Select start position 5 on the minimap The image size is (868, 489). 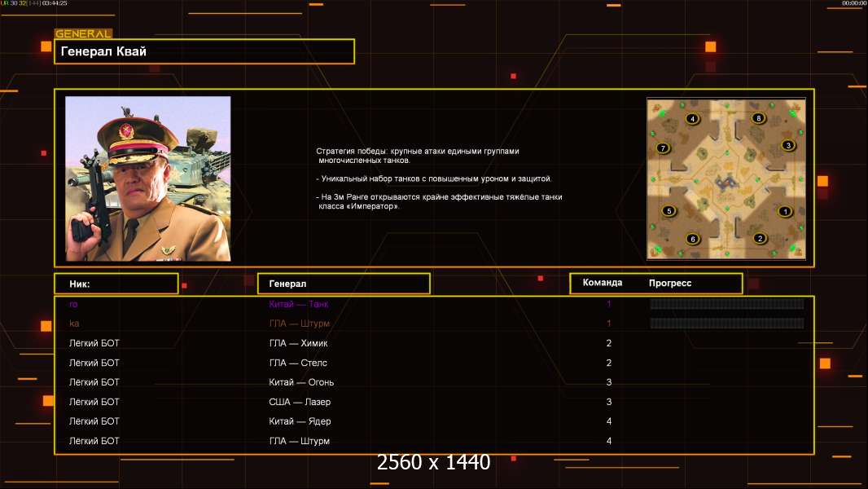point(669,211)
